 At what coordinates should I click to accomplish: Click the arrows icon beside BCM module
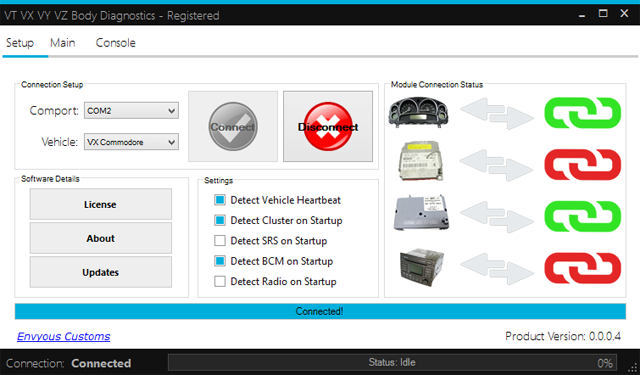point(497,217)
